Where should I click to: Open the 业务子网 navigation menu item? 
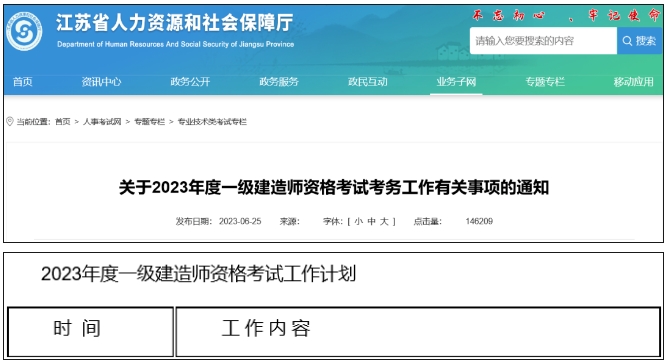(x=456, y=82)
